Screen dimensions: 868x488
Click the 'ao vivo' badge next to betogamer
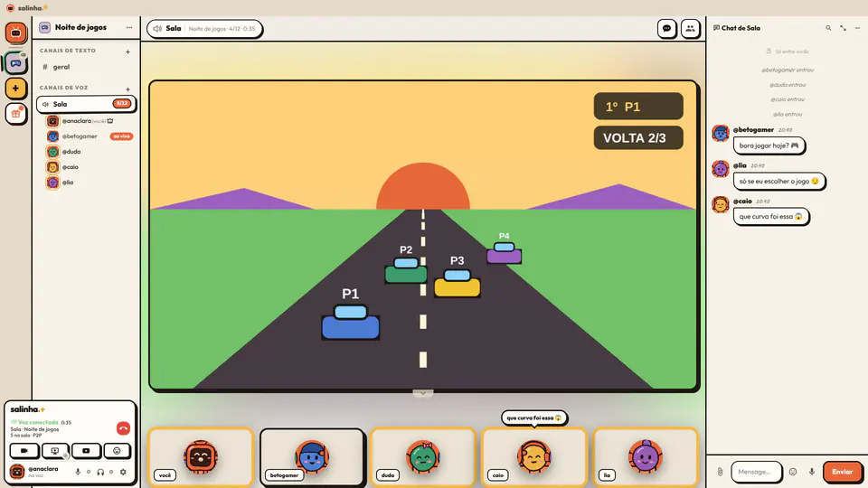coord(121,136)
